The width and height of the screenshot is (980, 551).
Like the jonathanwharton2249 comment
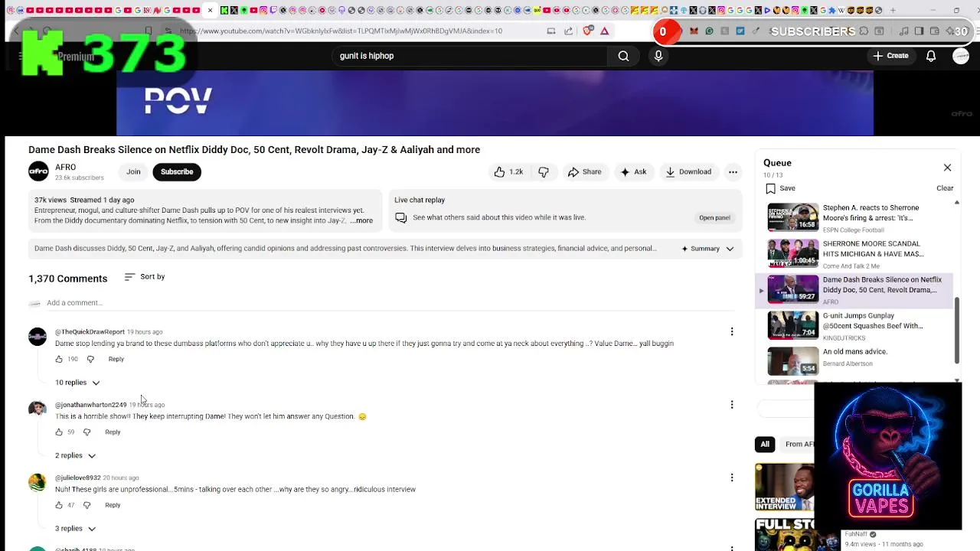click(x=59, y=432)
